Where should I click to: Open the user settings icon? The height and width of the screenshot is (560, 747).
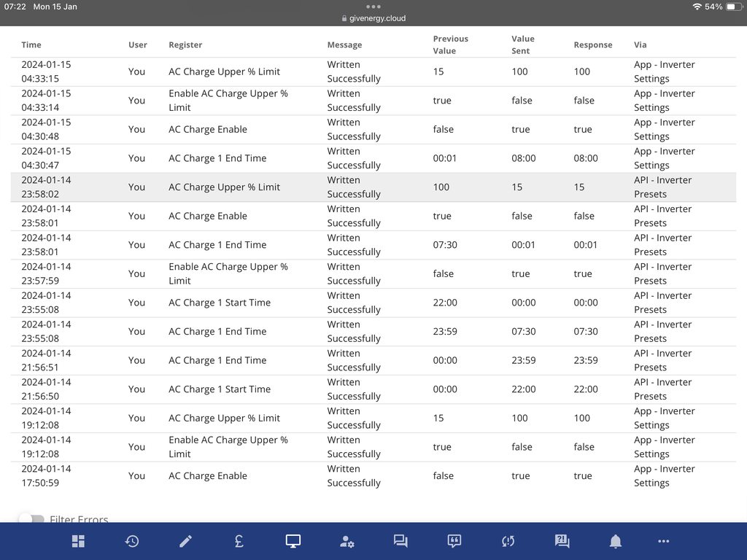[347, 541]
